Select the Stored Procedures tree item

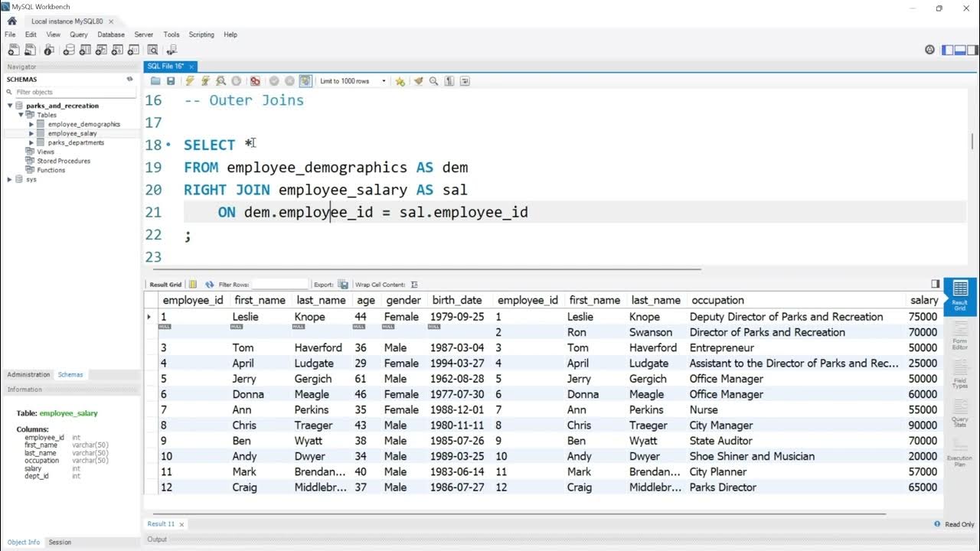64,161
